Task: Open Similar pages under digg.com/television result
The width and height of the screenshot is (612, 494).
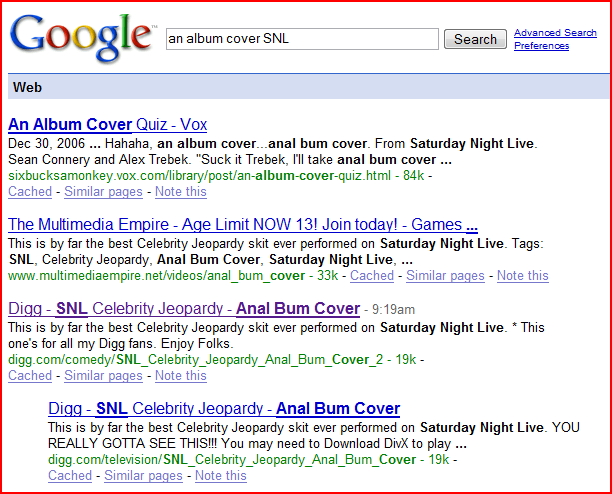Action: pos(143,476)
